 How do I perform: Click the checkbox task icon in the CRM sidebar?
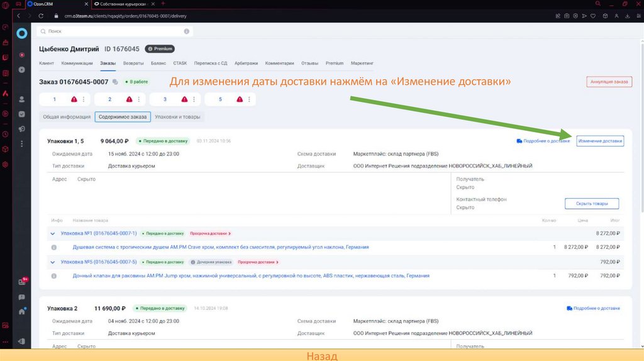point(22,114)
